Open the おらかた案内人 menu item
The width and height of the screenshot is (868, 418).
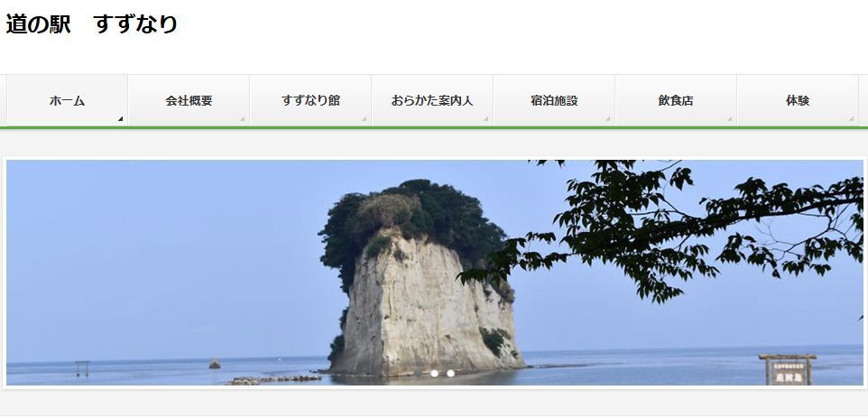coord(432,100)
